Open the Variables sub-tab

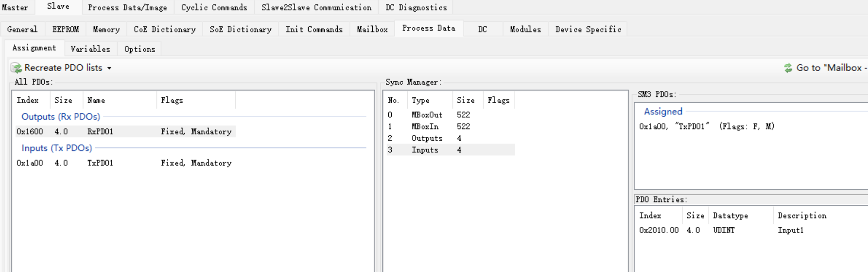[x=90, y=49]
